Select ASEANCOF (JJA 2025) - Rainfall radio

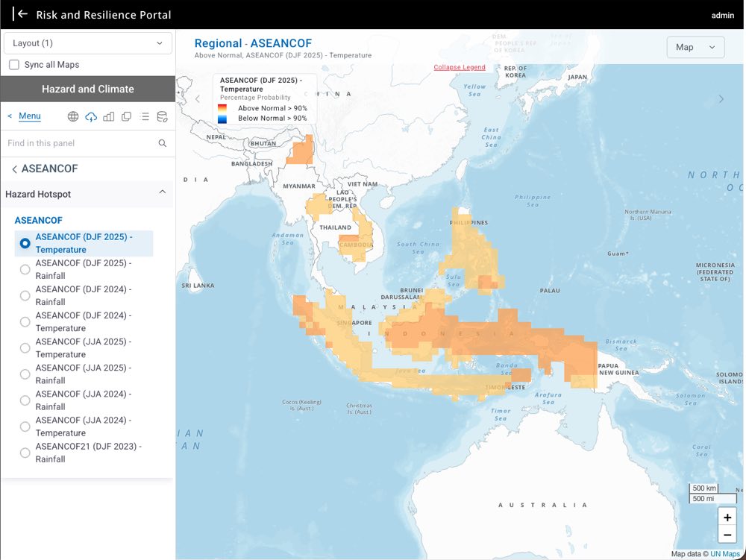pos(25,374)
